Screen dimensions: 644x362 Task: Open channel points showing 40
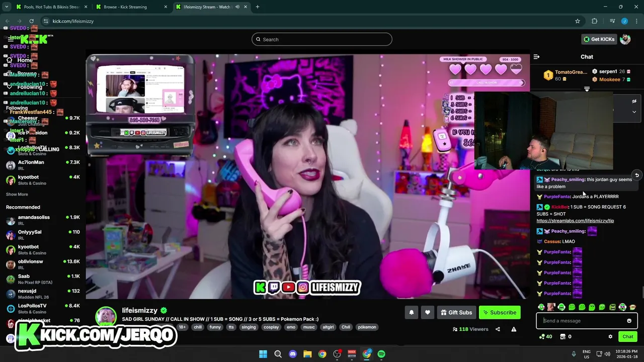pos(545,337)
